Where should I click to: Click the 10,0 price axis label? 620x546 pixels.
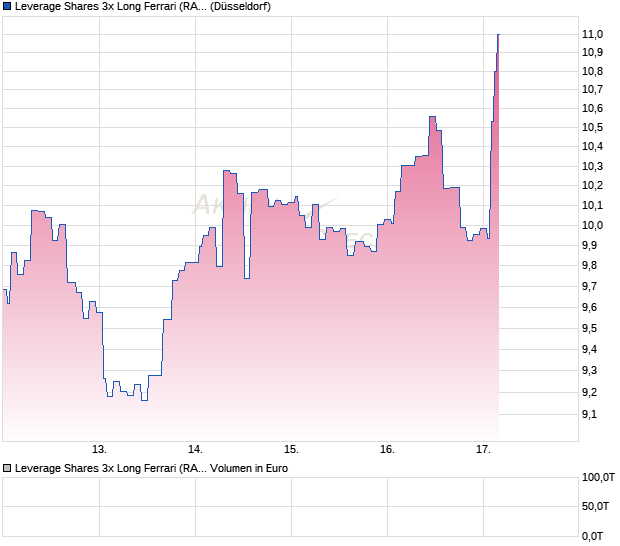(x=592, y=225)
